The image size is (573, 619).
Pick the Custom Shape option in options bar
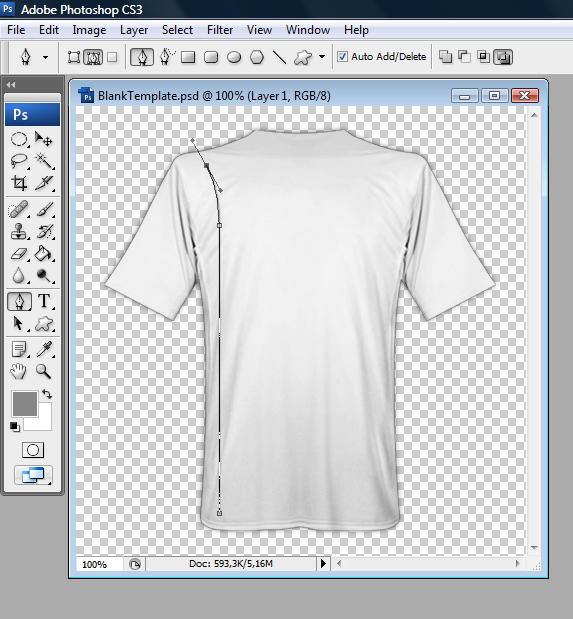tap(303, 58)
